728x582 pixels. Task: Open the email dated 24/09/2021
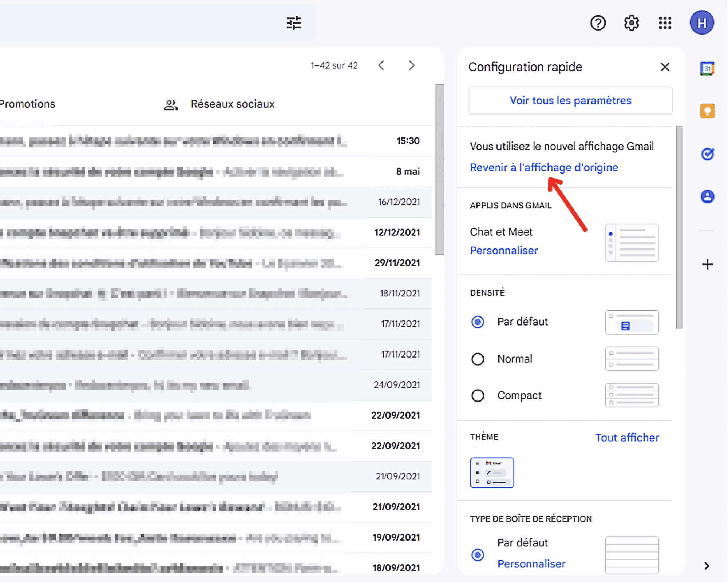pyautogui.click(x=216, y=385)
